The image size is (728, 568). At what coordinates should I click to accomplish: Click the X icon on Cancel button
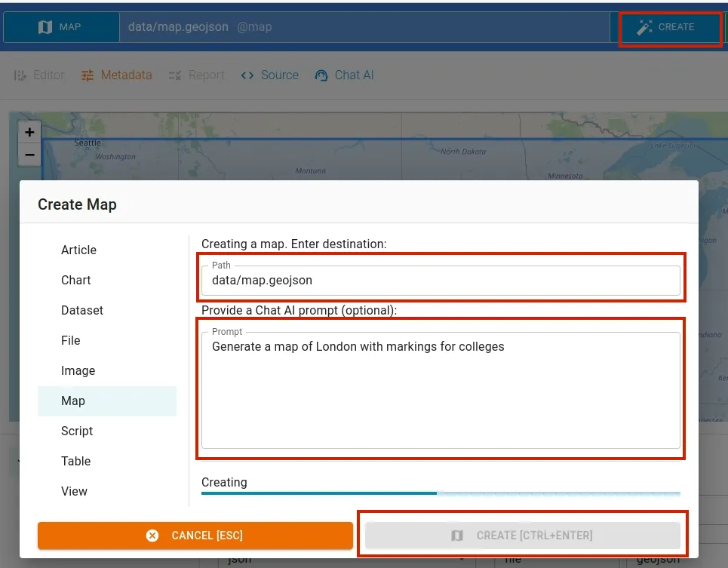[x=152, y=536]
